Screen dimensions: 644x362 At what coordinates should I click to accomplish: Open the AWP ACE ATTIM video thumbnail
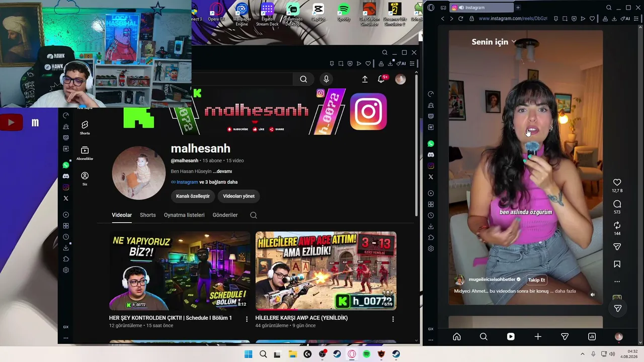[x=326, y=270]
